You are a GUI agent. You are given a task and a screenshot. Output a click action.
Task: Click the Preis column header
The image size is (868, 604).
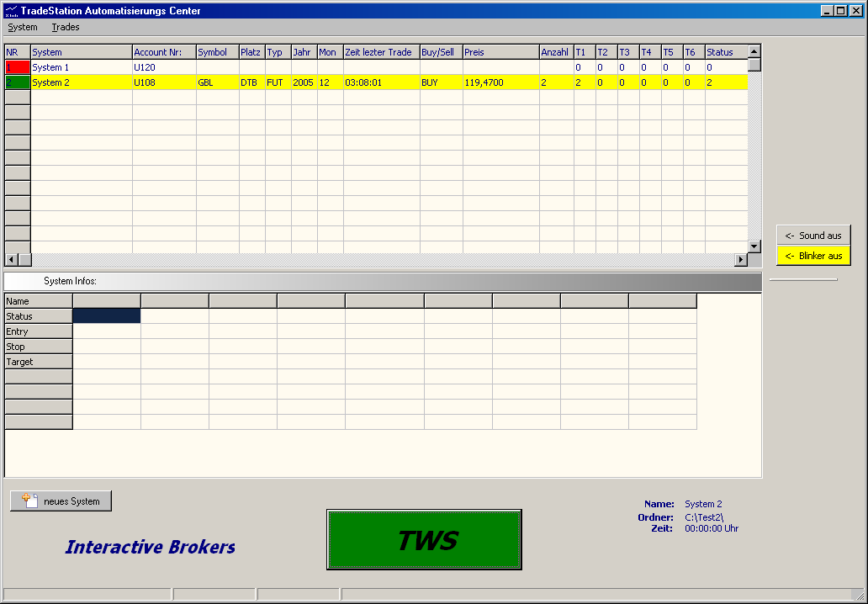click(x=501, y=52)
